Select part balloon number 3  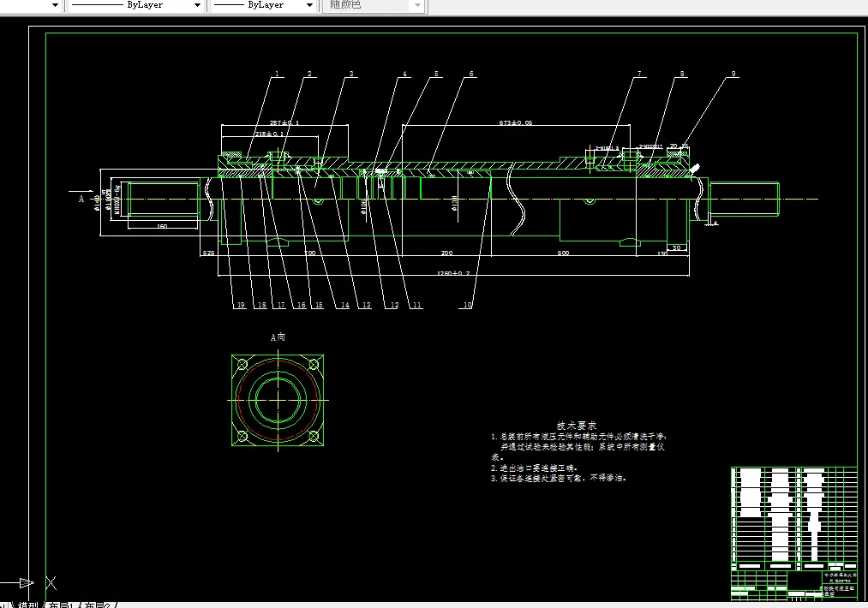tap(351, 74)
